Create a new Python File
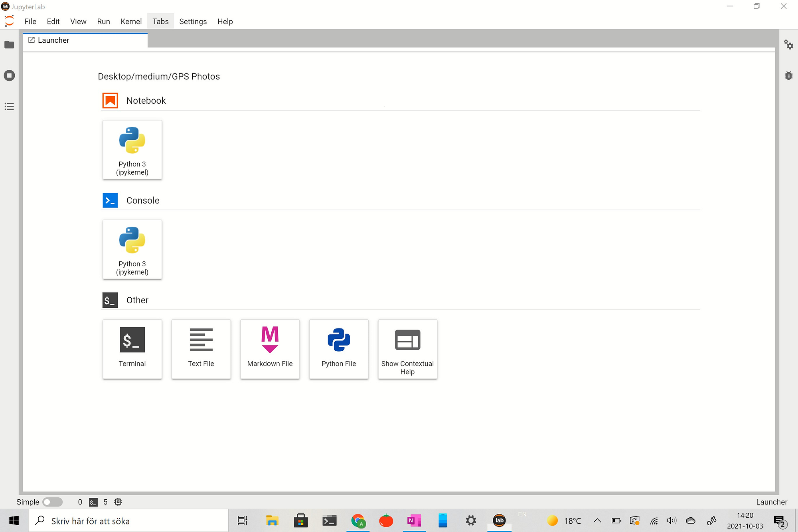The height and width of the screenshot is (532, 798). [x=338, y=349]
